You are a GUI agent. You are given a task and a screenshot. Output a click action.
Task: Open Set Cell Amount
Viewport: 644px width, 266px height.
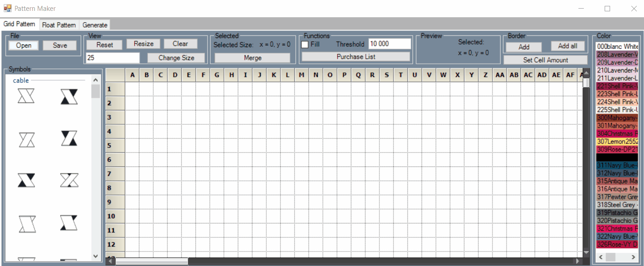[545, 60]
